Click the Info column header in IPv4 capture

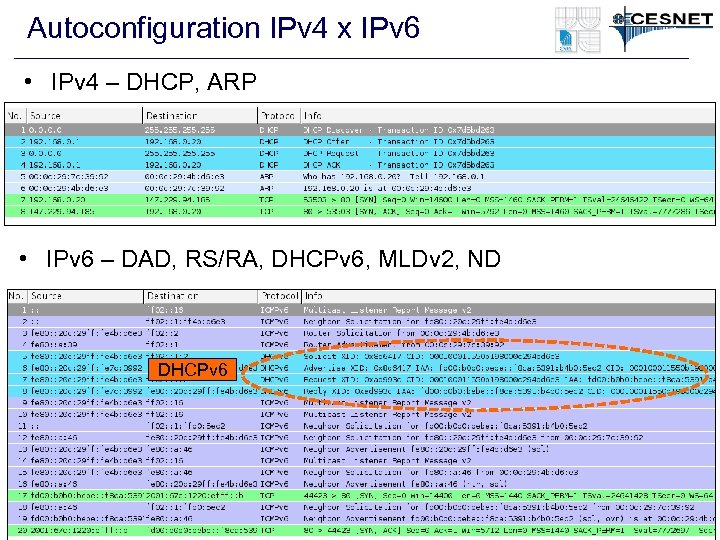507,116
